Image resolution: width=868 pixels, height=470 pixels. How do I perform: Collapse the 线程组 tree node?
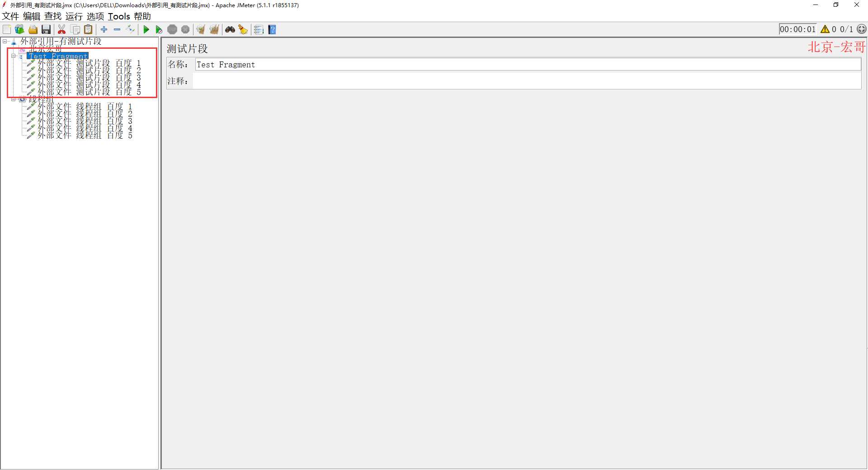click(14, 99)
